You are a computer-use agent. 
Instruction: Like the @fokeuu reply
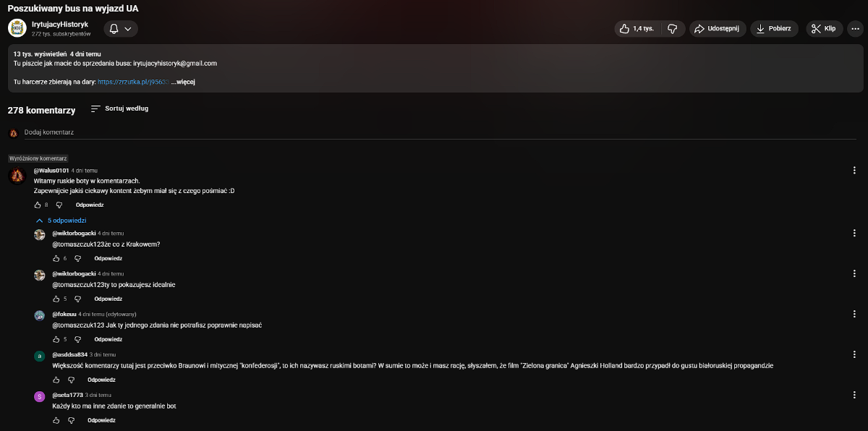click(56, 339)
